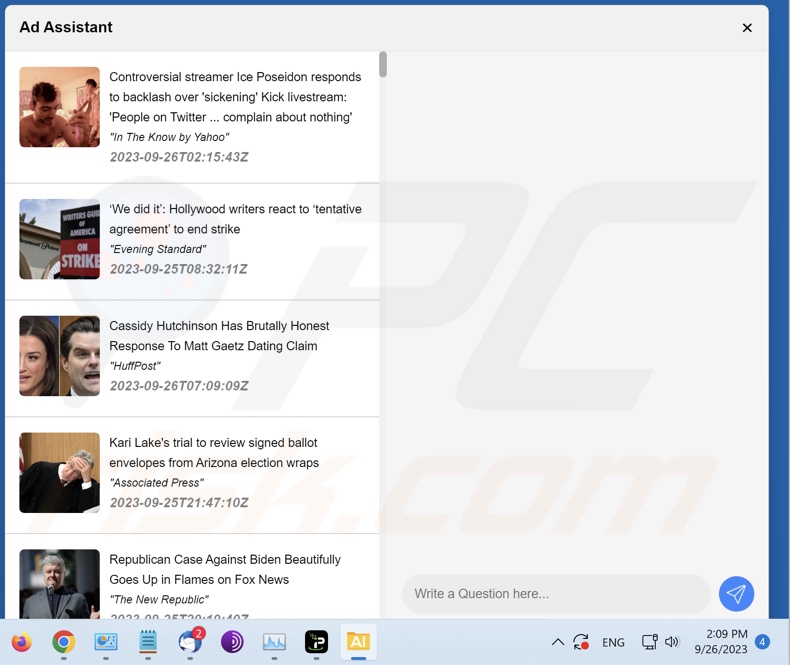790x665 pixels.
Task: Open the network status tray icon
Action: click(649, 642)
